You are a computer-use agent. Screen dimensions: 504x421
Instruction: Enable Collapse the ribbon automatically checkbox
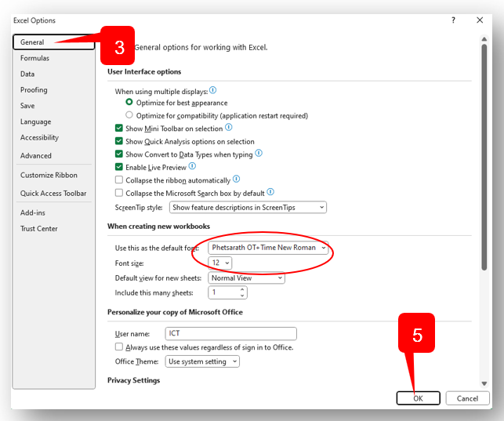click(x=119, y=180)
